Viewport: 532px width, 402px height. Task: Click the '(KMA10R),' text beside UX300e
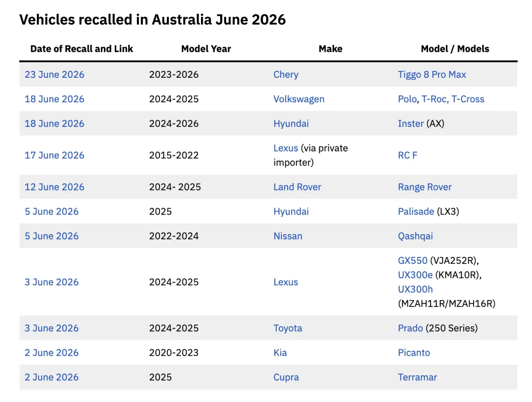[459, 275]
